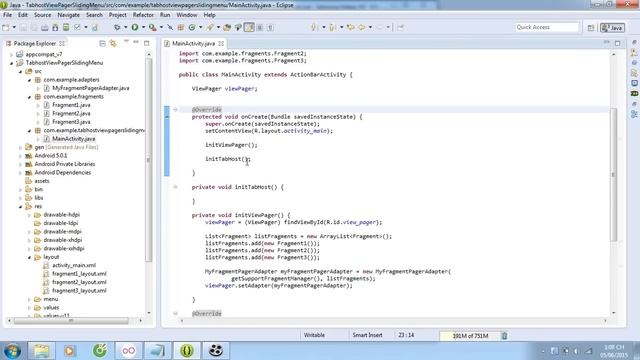Image resolution: width=640 pixels, height=360 pixels.
Task: Click the New Java Package icon
Action: point(180,27)
